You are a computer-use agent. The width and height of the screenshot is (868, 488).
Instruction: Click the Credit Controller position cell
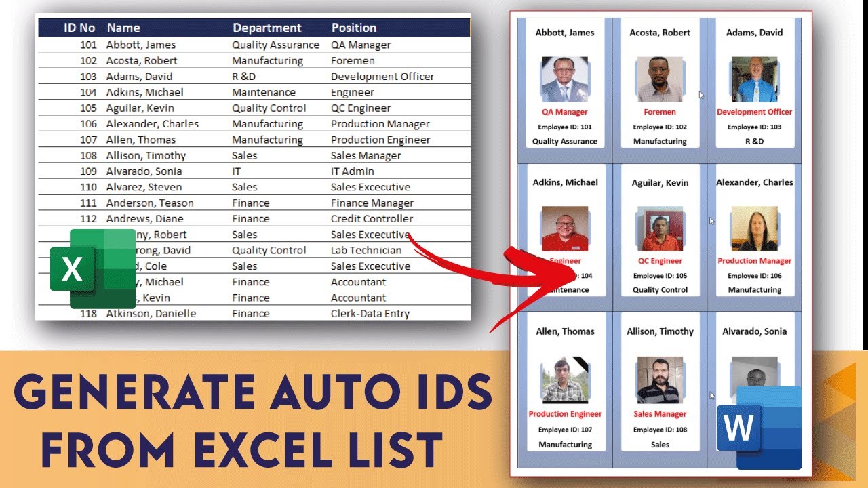(x=372, y=219)
